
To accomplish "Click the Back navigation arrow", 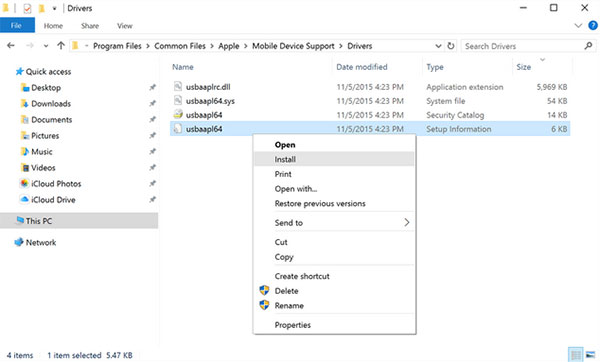I will [11, 46].
